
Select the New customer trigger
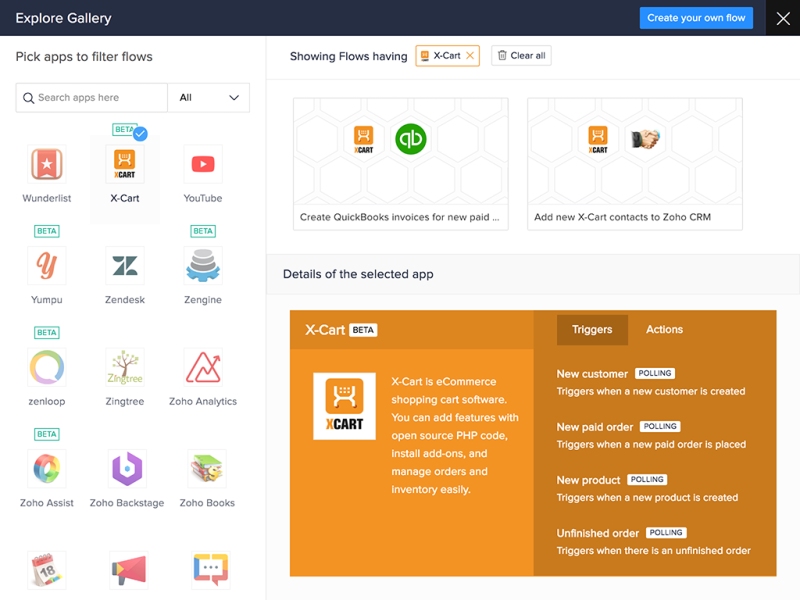[592, 374]
